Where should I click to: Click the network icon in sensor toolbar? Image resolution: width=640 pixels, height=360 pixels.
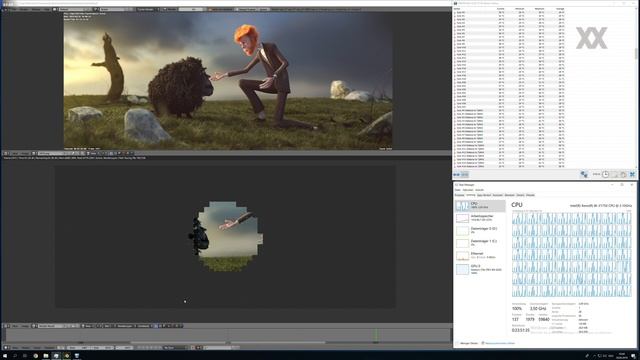(x=584, y=174)
